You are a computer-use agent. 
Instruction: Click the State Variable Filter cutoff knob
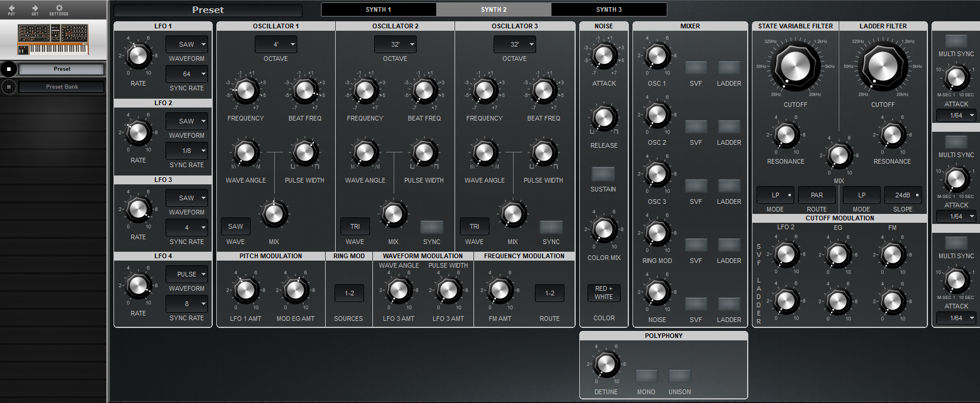click(x=795, y=66)
